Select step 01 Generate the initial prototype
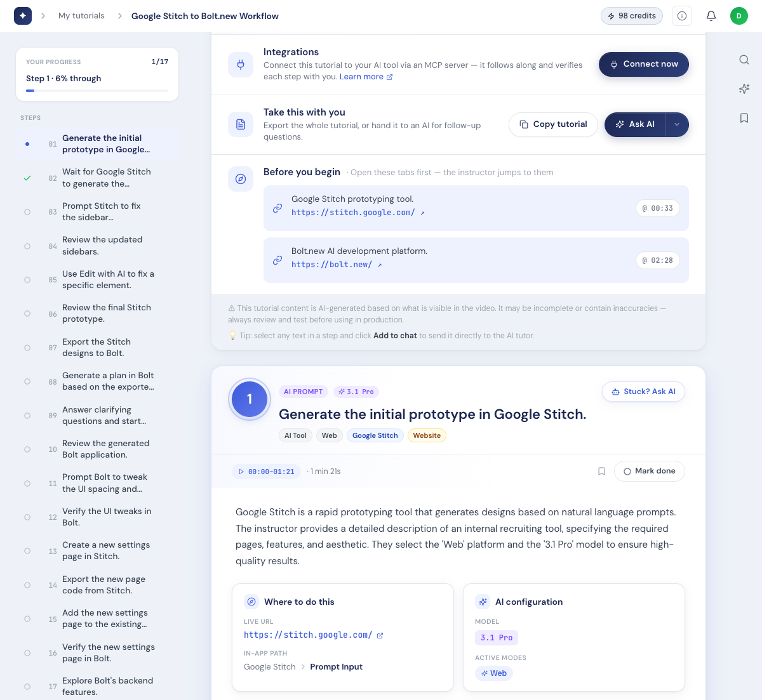Screen dimensions: 762x700 (97, 144)
